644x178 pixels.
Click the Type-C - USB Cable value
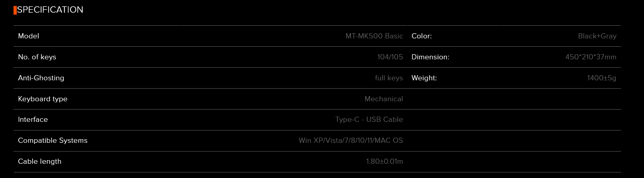click(369, 119)
